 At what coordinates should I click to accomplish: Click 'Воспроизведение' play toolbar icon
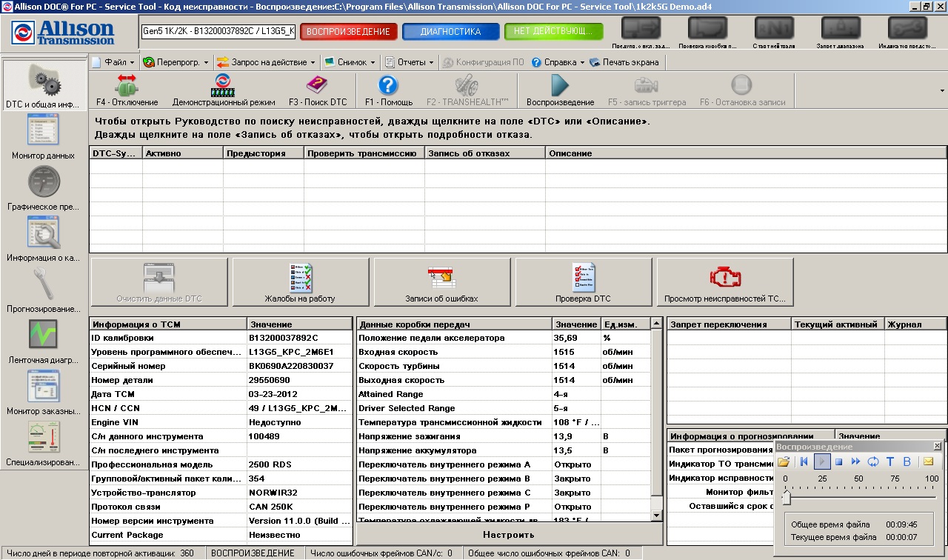pyautogui.click(x=561, y=90)
